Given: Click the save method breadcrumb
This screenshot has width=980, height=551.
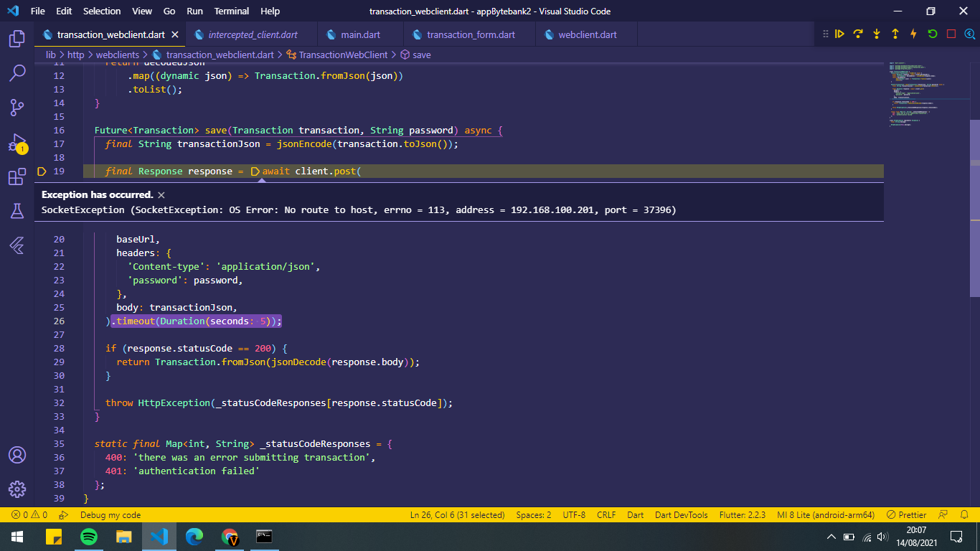Looking at the screenshot, I should pos(415,55).
